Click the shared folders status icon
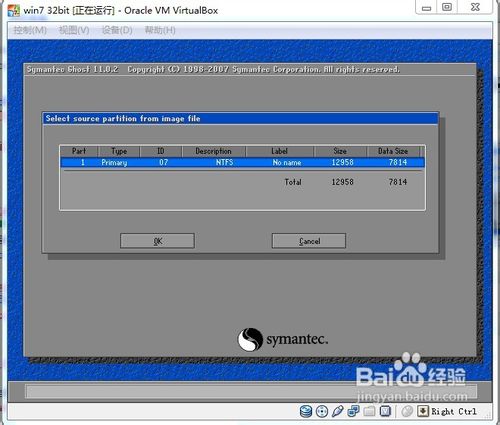 coord(369,411)
